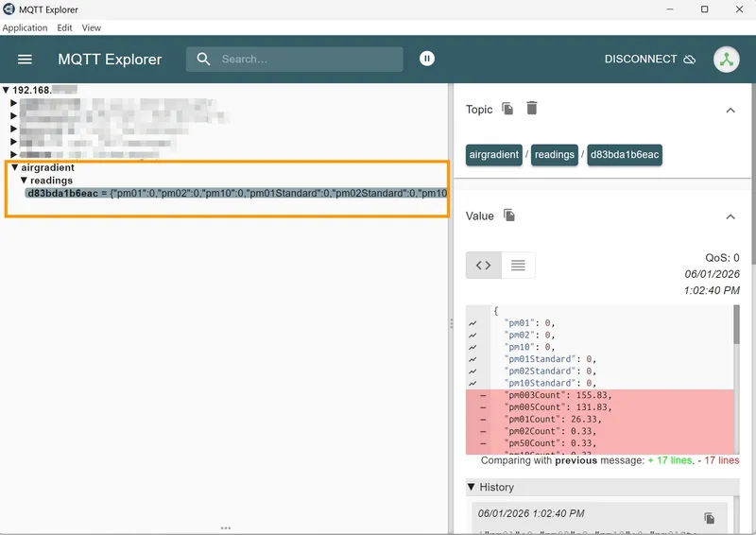
Task: Select the readings topic chip
Action: tap(555, 155)
